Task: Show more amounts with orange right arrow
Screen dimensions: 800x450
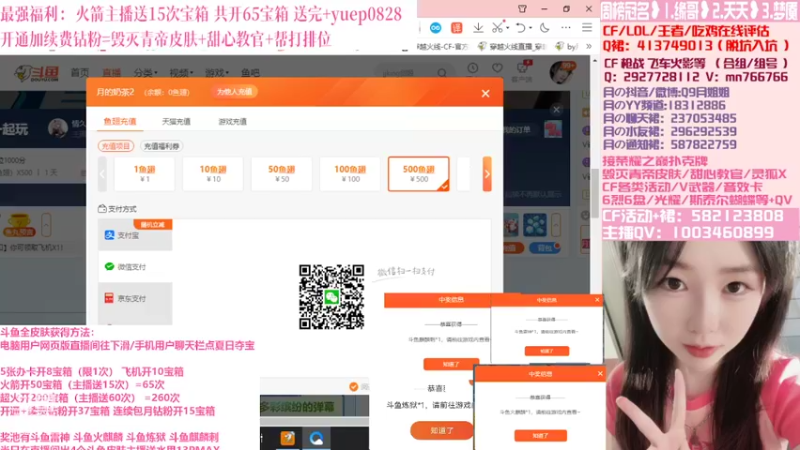Action: click(487, 174)
